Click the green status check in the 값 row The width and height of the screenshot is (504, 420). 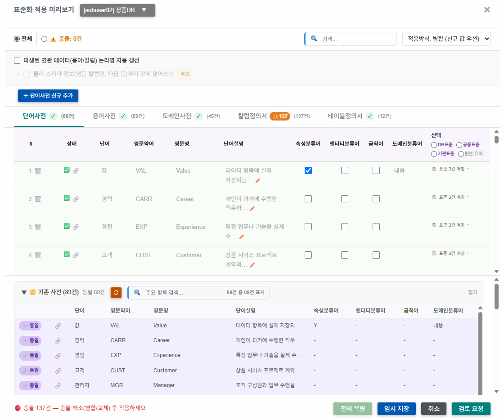[x=67, y=170]
